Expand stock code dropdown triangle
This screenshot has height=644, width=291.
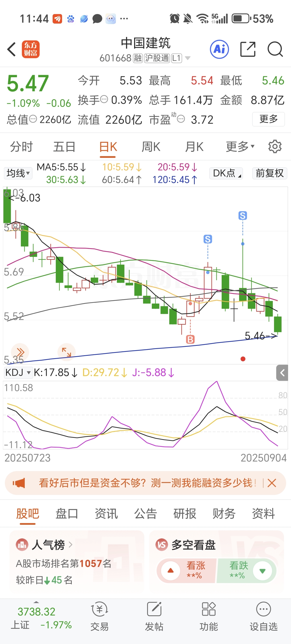pos(188,58)
